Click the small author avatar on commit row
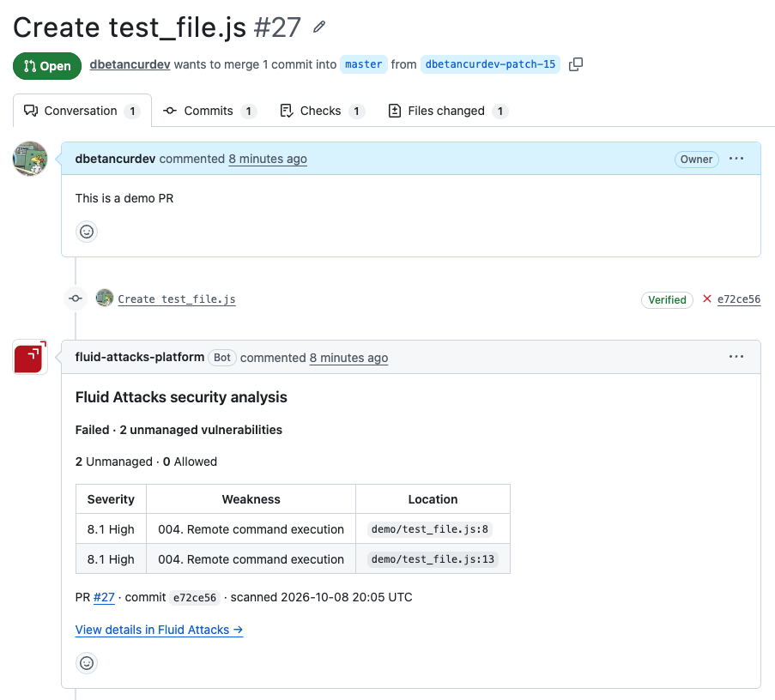 (105, 298)
